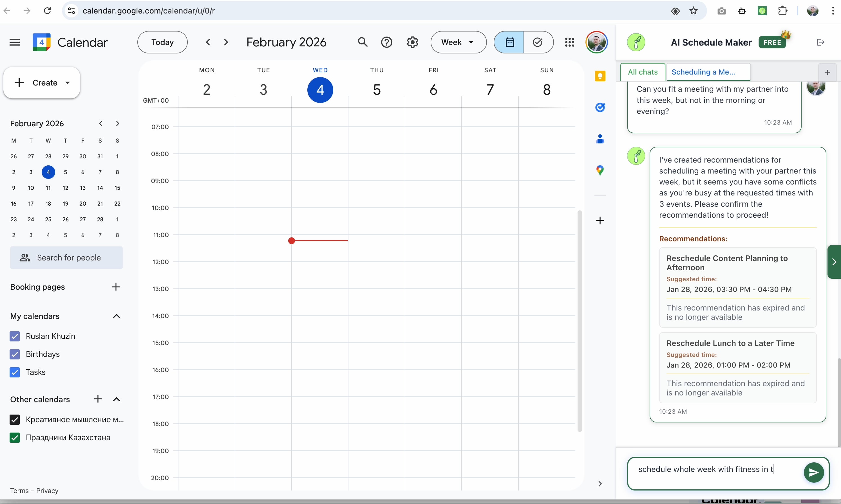841x504 pixels.
Task: Add a booking page plus icon
Action: (x=116, y=287)
